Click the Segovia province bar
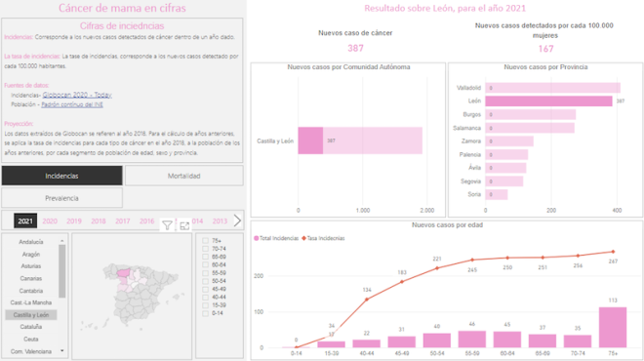 pyautogui.click(x=503, y=181)
